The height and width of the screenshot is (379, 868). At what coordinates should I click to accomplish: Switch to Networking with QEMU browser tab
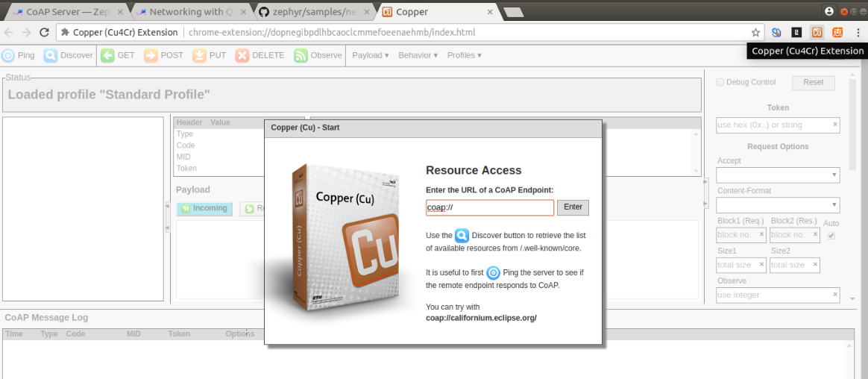point(192,11)
